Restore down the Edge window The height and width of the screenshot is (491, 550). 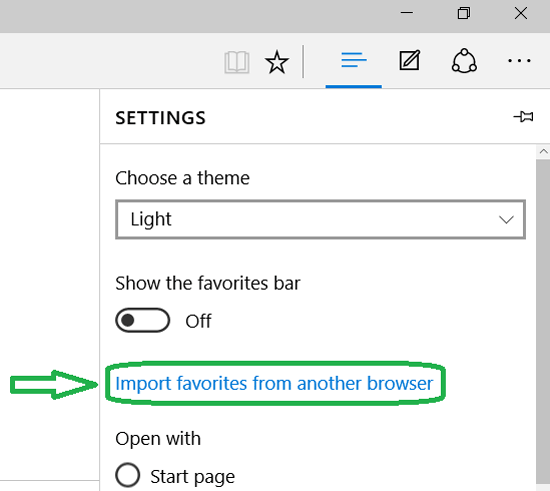point(464,13)
